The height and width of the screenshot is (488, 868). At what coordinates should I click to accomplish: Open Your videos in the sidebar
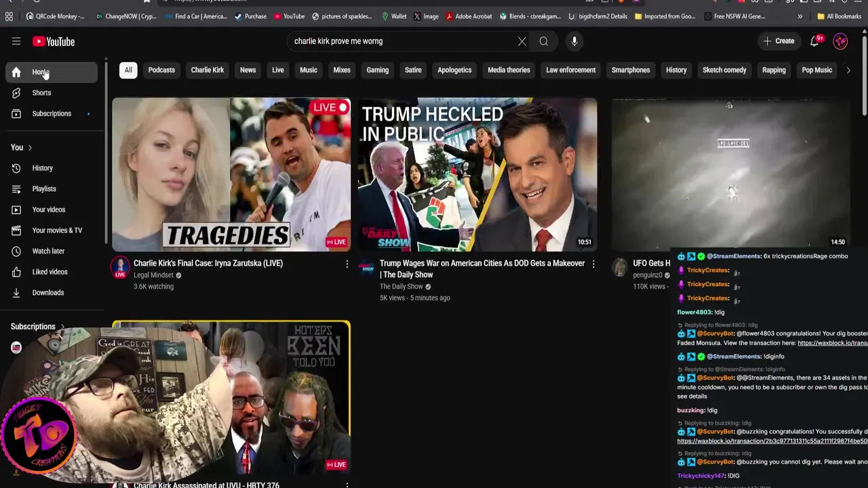point(51,209)
